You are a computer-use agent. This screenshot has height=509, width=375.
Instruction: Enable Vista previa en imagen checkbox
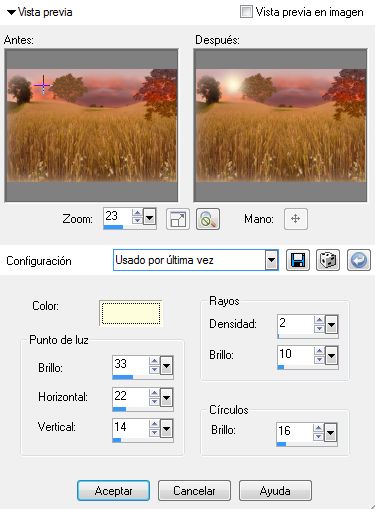coord(246,12)
